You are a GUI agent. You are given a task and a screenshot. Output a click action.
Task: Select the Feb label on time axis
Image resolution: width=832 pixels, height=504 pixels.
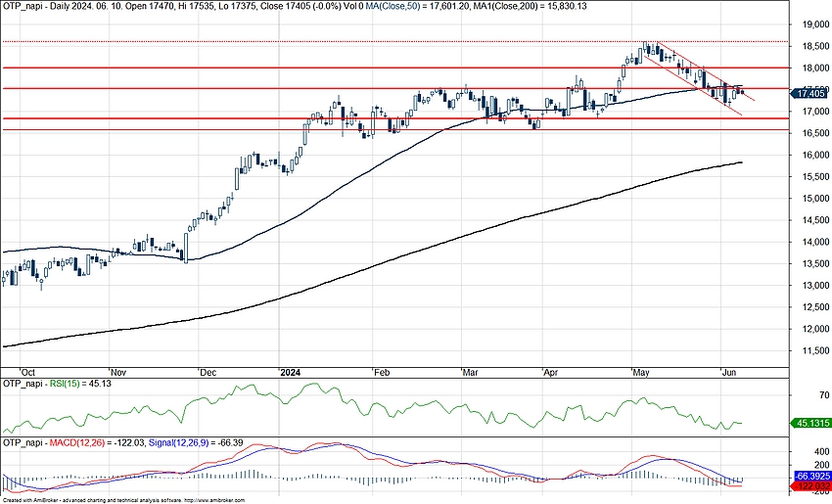382,373
